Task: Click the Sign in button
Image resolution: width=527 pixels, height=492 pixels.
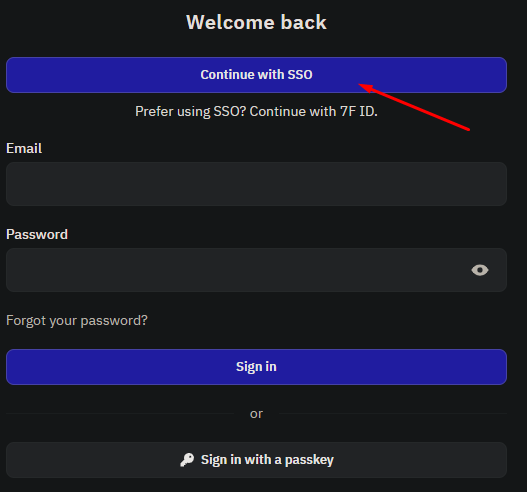Action: point(256,367)
